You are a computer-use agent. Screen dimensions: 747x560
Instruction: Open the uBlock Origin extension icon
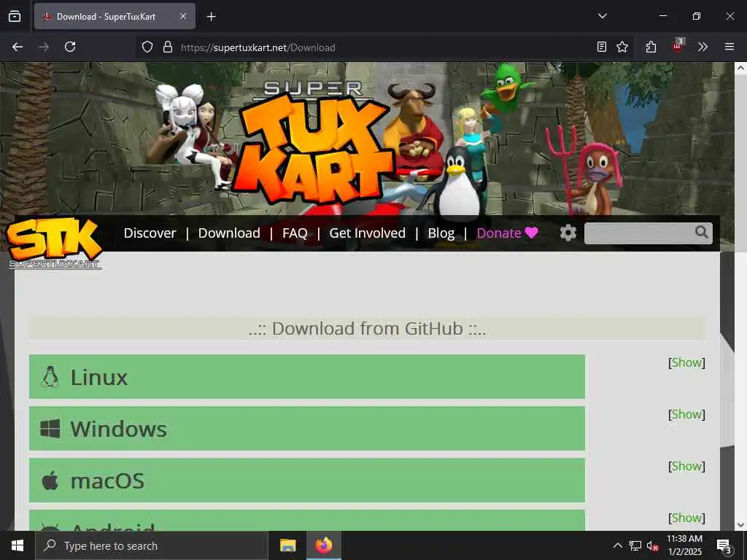pos(678,46)
